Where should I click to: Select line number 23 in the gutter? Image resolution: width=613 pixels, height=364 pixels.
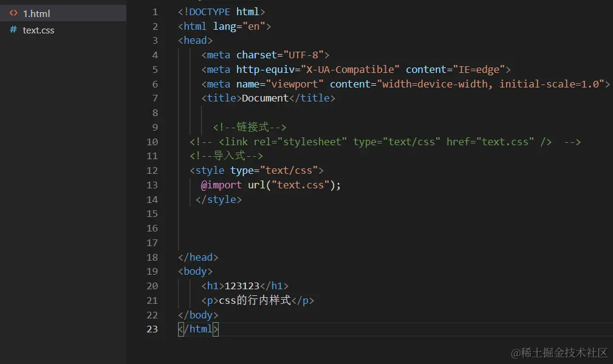tap(152, 329)
